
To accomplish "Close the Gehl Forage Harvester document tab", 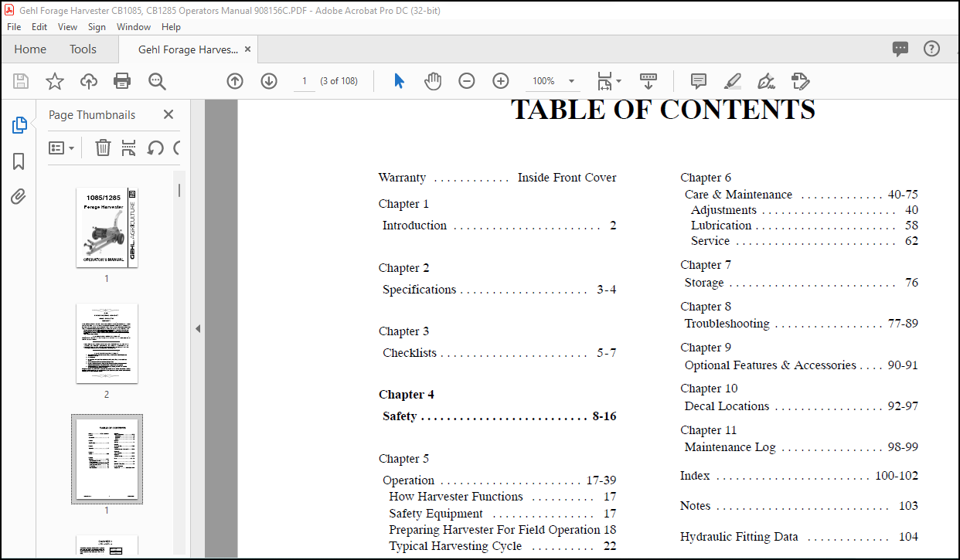I will pos(247,49).
